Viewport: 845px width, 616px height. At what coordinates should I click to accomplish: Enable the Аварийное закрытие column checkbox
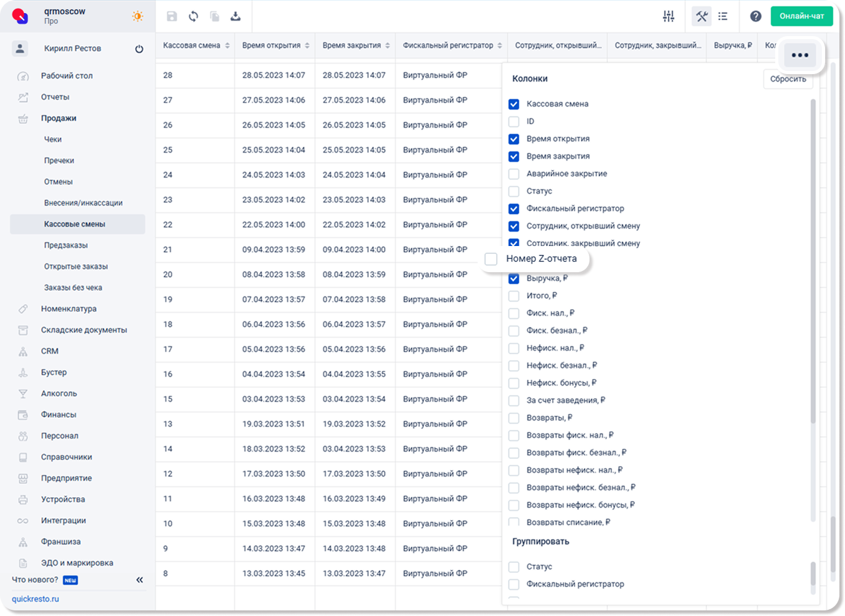click(513, 174)
